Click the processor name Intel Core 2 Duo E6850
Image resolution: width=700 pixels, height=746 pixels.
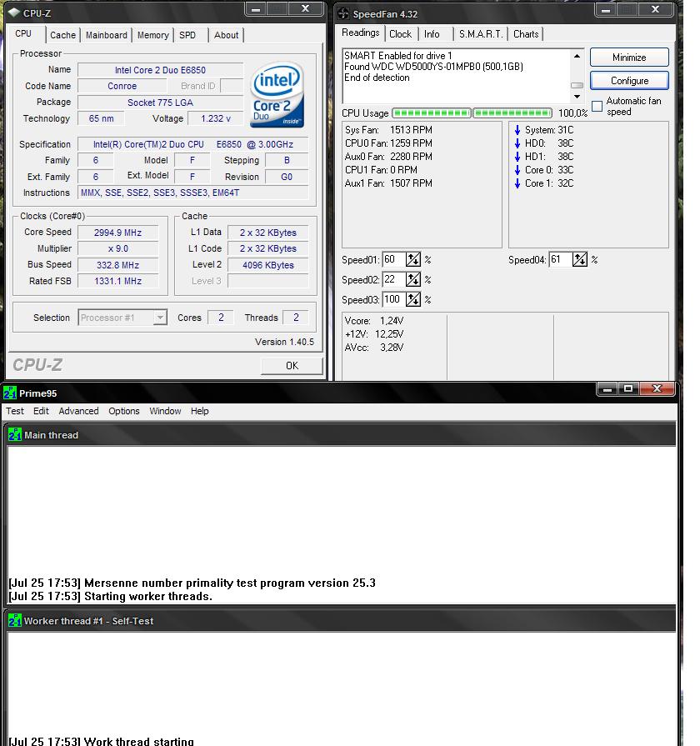(160, 70)
